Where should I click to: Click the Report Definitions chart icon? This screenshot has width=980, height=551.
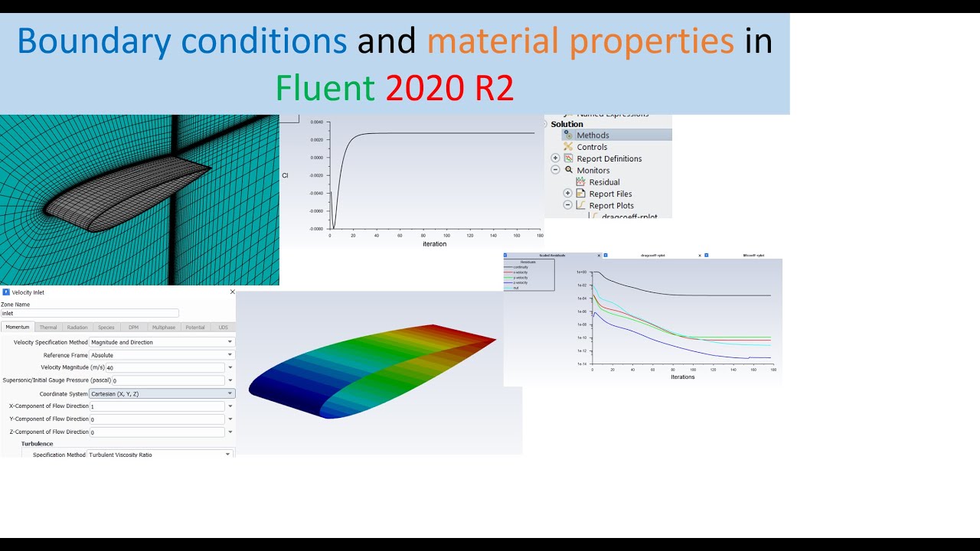pos(568,158)
